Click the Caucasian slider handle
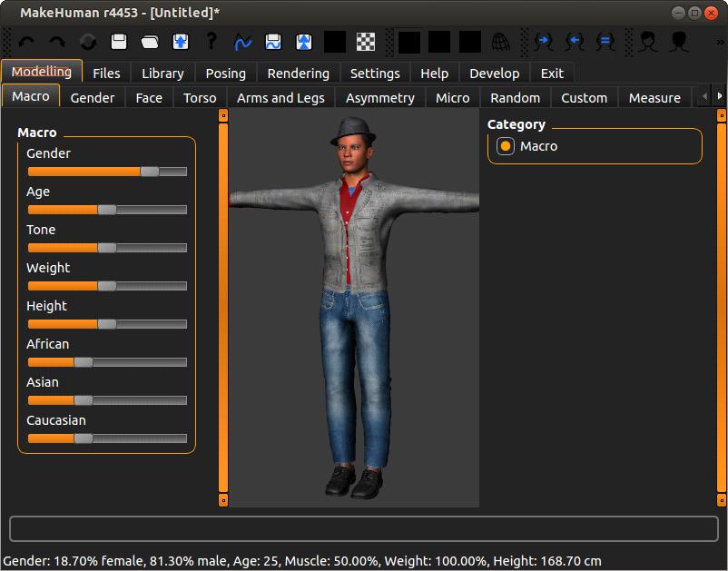This screenshot has height=571, width=728. pyautogui.click(x=84, y=438)
